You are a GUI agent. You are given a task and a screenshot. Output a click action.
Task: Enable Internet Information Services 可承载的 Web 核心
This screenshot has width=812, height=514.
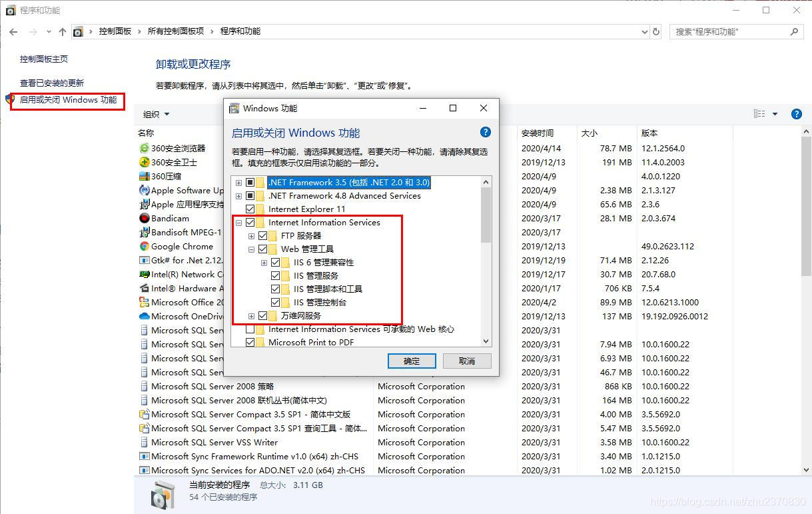250,329
